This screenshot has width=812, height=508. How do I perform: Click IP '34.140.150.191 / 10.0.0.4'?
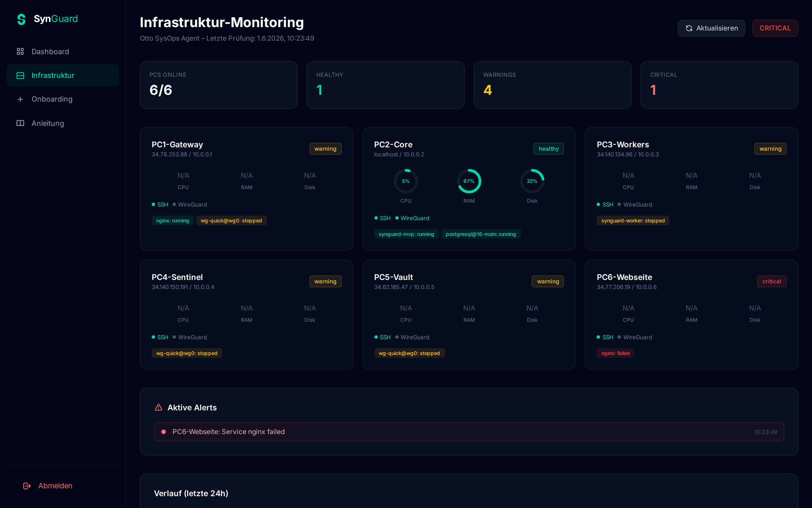pos(183,287)
